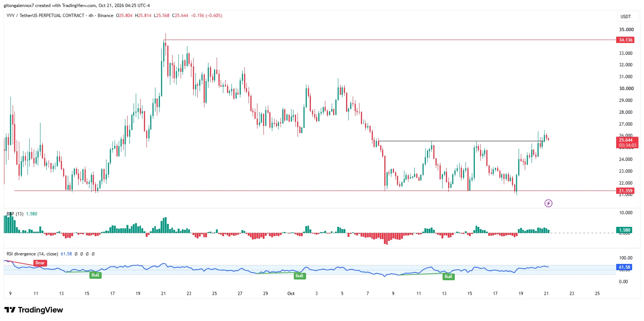Image resolution: width=644 pixels, height=321 pixels.
Task: Select the red horizontal line at 34.136
Action: pos(390,40)
